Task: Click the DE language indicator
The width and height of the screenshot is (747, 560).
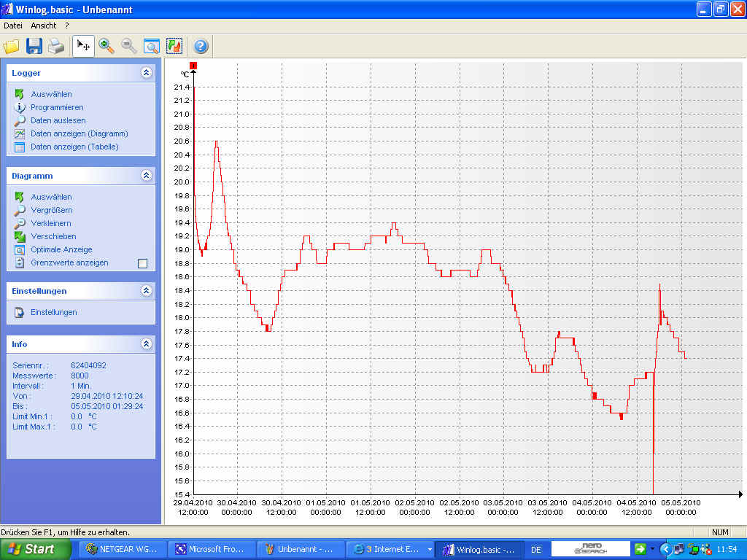Action: 536,550
